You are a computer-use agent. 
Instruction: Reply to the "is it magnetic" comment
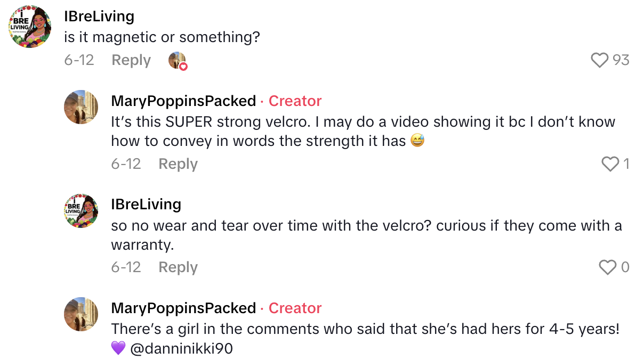[x=131, y=60]
